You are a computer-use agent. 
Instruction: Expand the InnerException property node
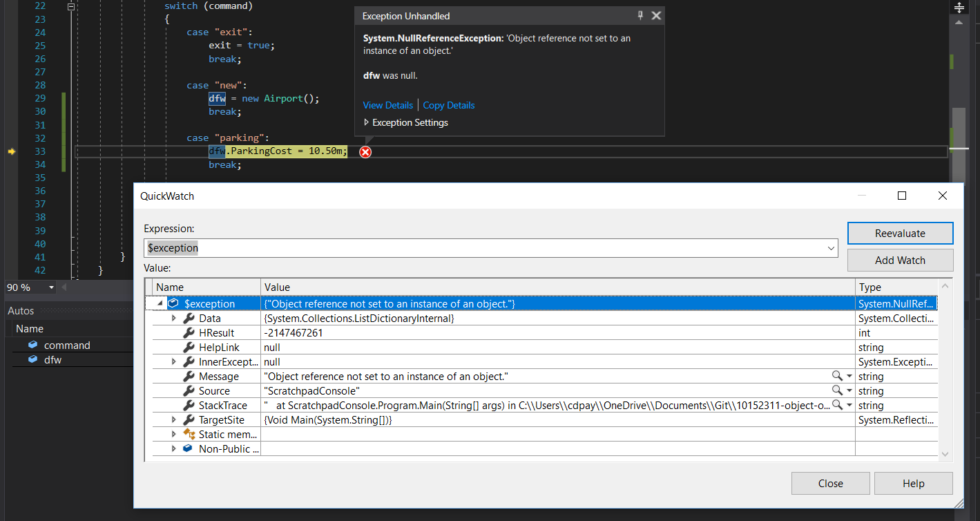174,361
